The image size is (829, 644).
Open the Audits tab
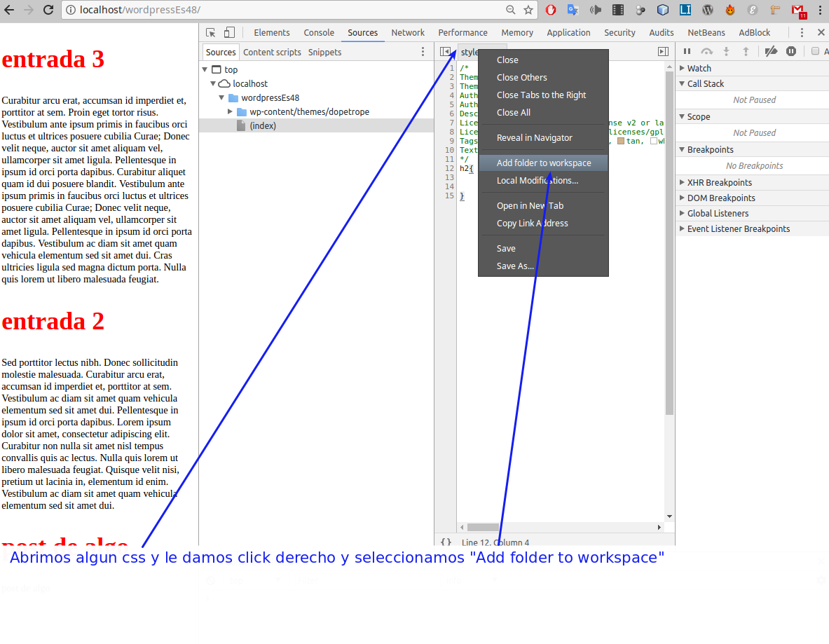tap(661, 32)
